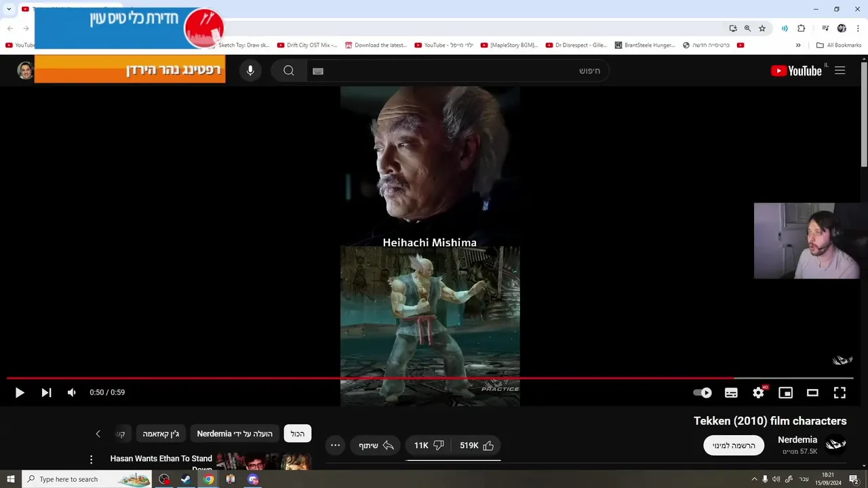Open taskbar volume control
The image size is (868, 488).
776,479
